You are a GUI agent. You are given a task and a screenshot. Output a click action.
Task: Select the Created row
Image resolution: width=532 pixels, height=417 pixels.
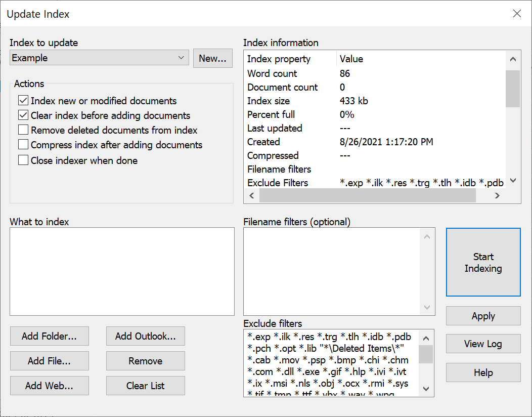point(375,142)
